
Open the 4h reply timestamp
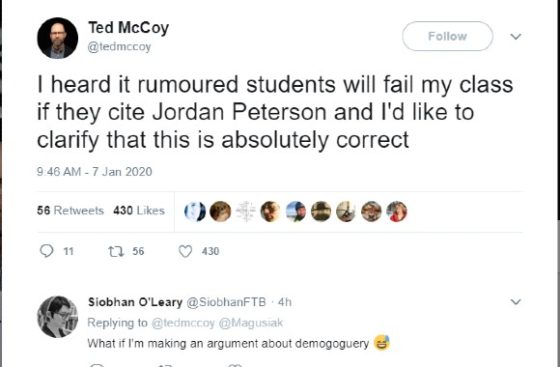click(x=285, y=302)
